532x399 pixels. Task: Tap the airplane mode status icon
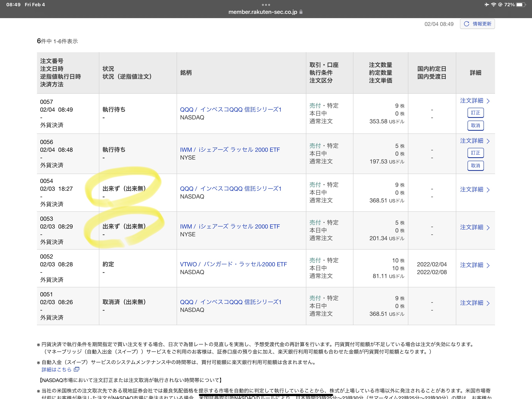click(x=487, y=4)
